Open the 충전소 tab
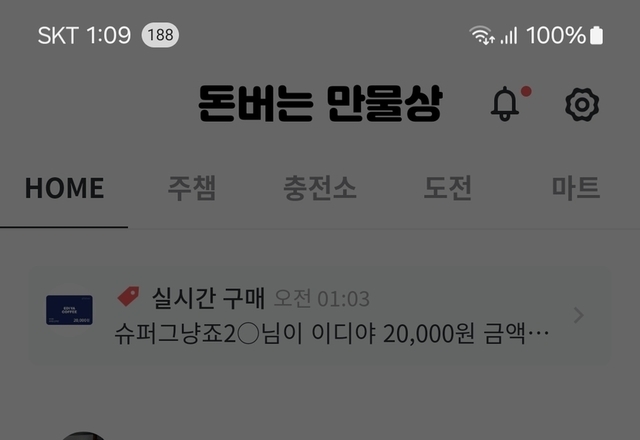The image size is (640, 440). point(320,188)
